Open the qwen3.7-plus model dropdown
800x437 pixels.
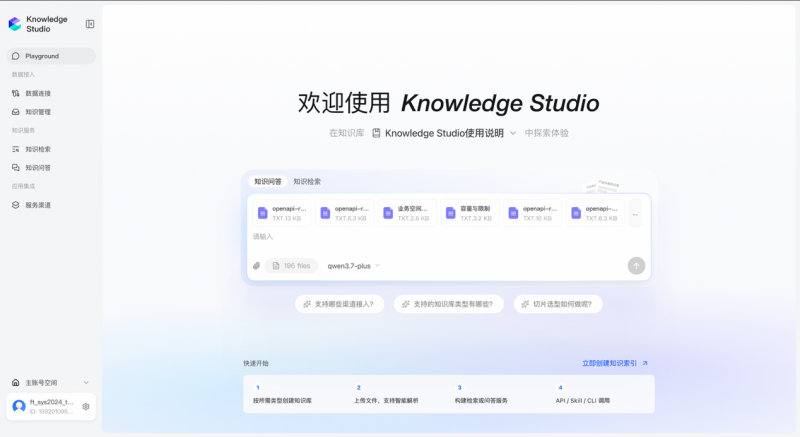(x=354, y=266)
